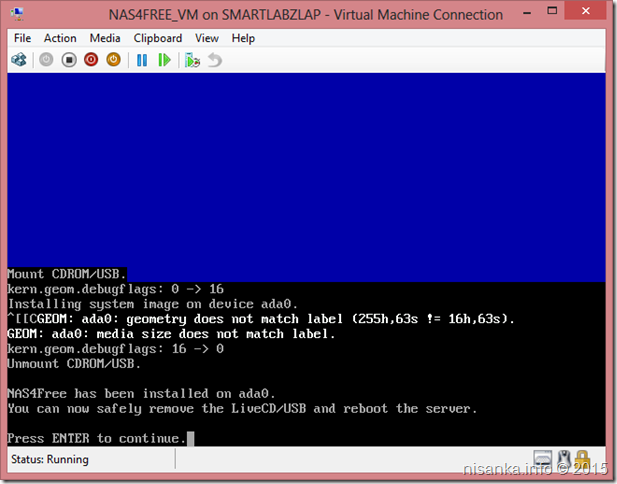Click the greyed Start VM toolbar icon
The width and height of the screenshot is (617, 484).
point(46,60)
